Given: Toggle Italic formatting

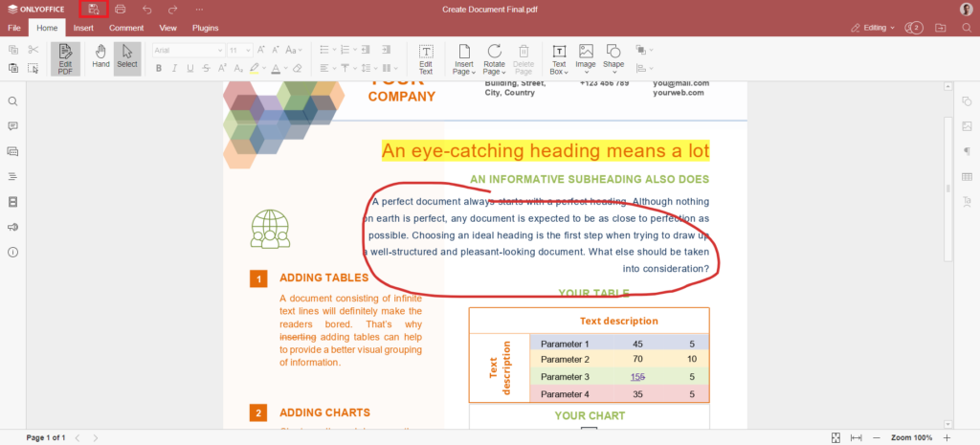Looking at the screenshot, I should tap(174, 68).
